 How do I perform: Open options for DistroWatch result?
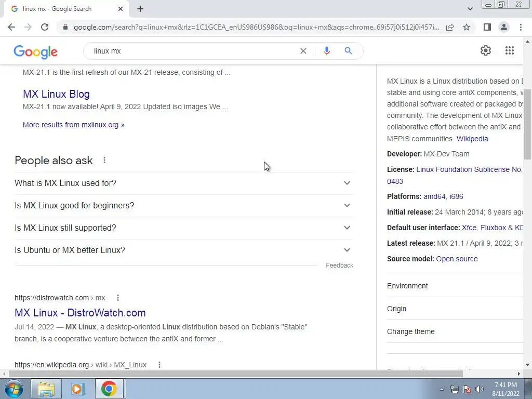click(x=118, y=298)
